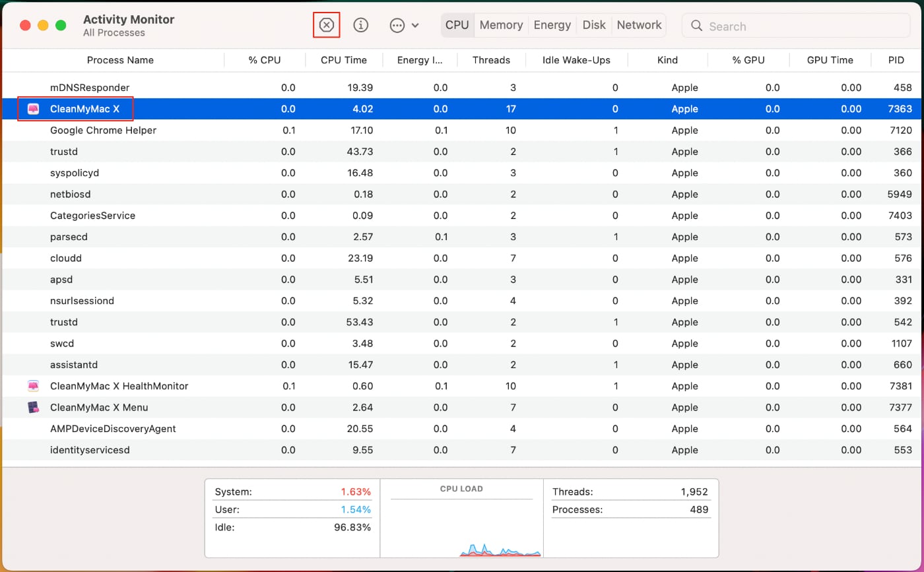Click PID value 7363
Screen dimensions: 924x572
coord(900,109)
